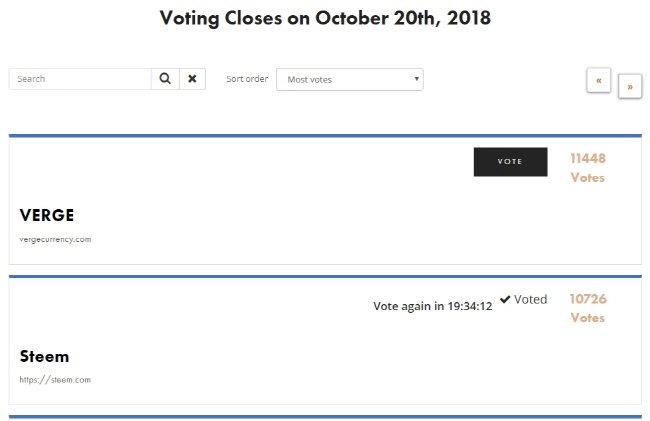Click the arrow on the Most votes combo box
Viewport: 650px width, 421px height.
click(x=416, y=78)
